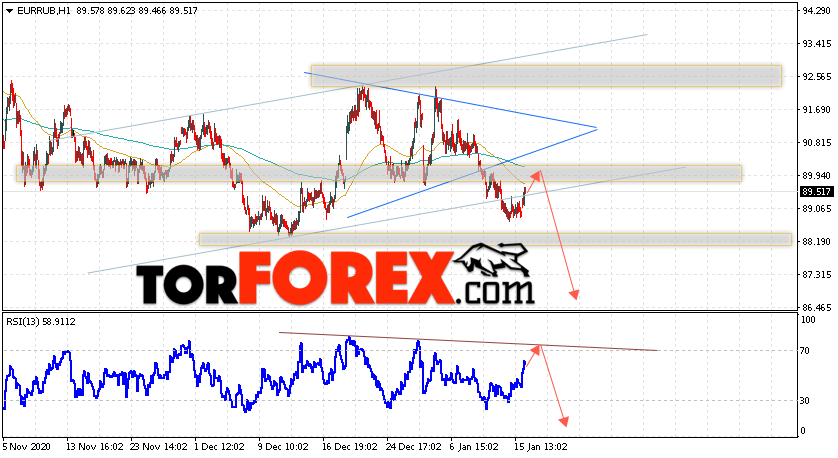Select the 5 Nov 2020 time label

point(27,446)
